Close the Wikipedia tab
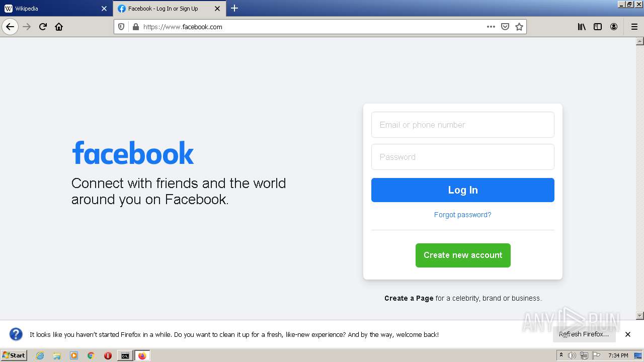Viewport: 644px width, 362px height. click(104, 9)
